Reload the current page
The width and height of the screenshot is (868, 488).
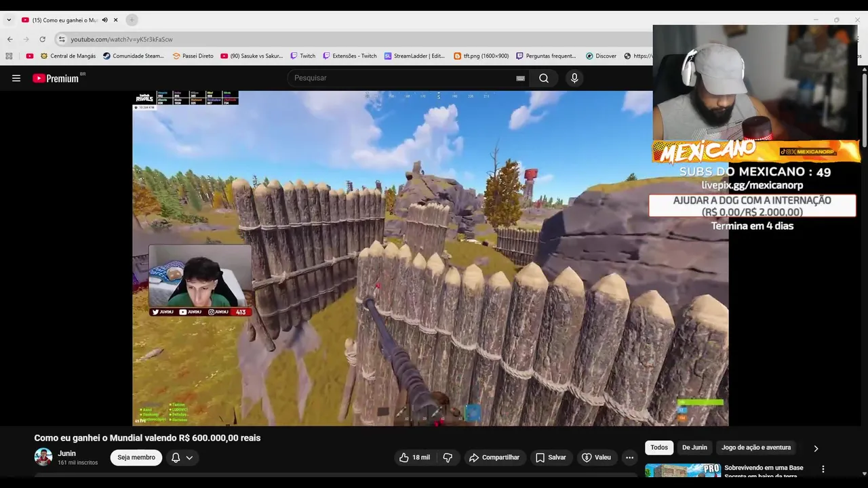click(42, 39)
